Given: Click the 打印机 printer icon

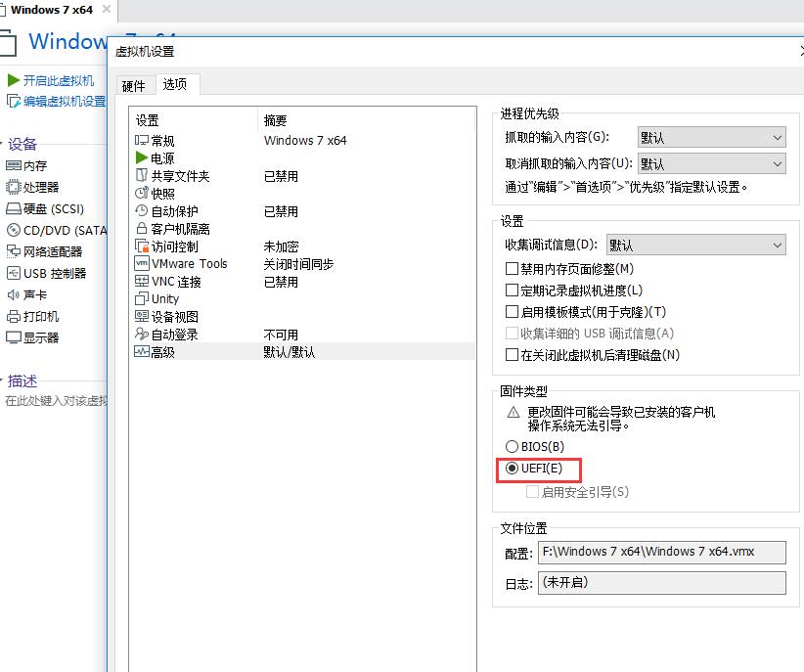Looking at the screenshot, I should [x=14, y=316].
